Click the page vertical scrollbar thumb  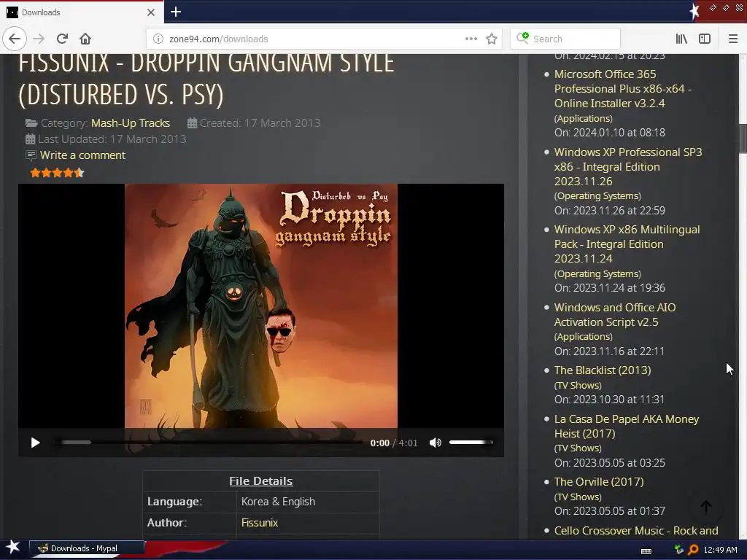743,138
